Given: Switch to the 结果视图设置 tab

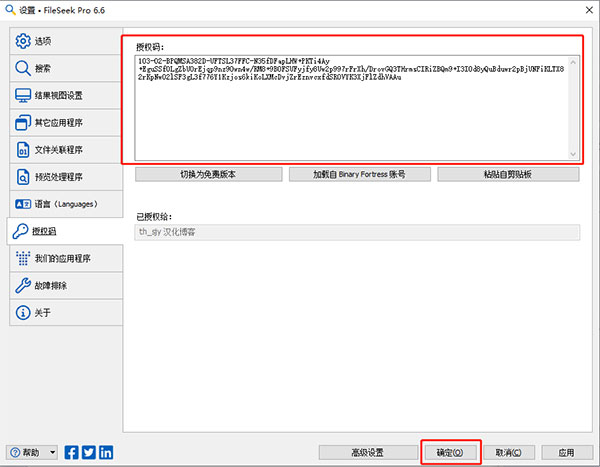Looking at the screenshot, I should 66,95.
